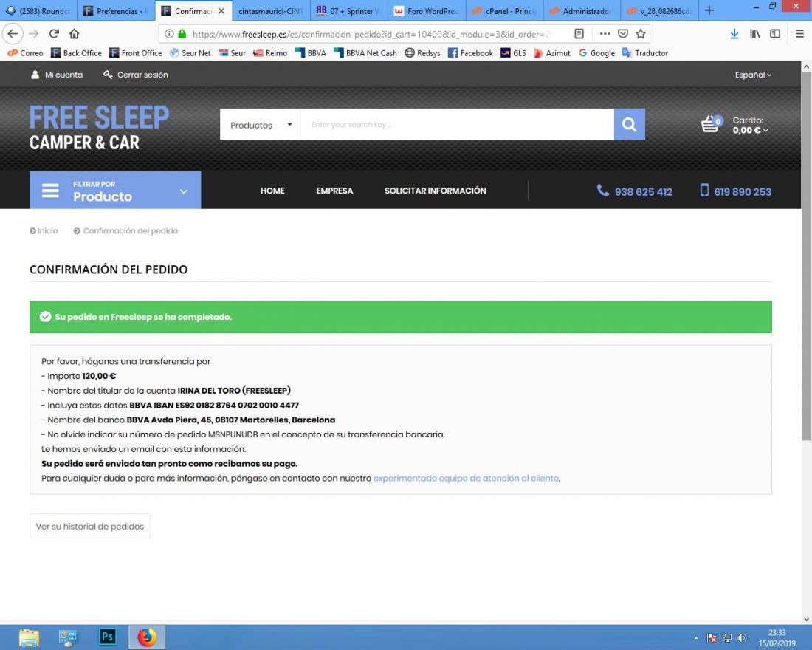Viewport: 812px width, 650px height.
Task: Open the Library icon in toolbar
Action: 755,34
